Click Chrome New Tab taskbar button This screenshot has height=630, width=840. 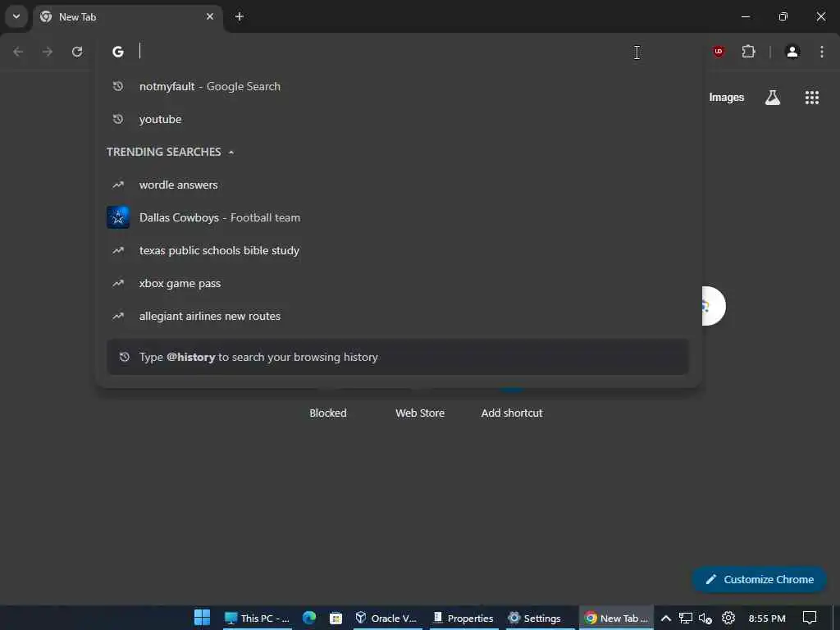[x=616, y=619]
